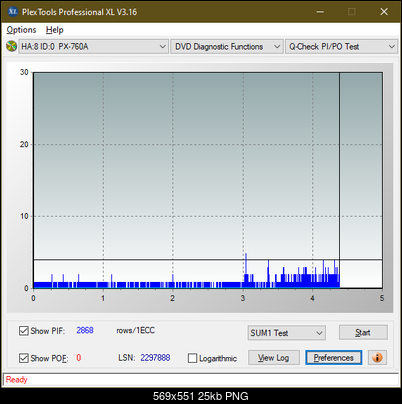Click the POF value 0
Image resolution: width=402 pixels, height=404 pixels.
point(79,358)
